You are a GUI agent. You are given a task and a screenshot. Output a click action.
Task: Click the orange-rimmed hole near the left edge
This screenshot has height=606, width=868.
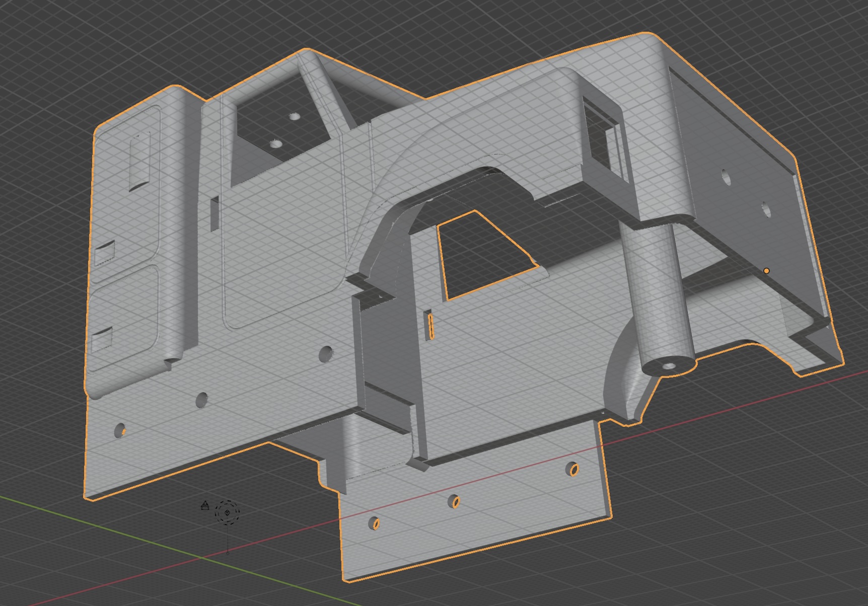pos(120,430)
